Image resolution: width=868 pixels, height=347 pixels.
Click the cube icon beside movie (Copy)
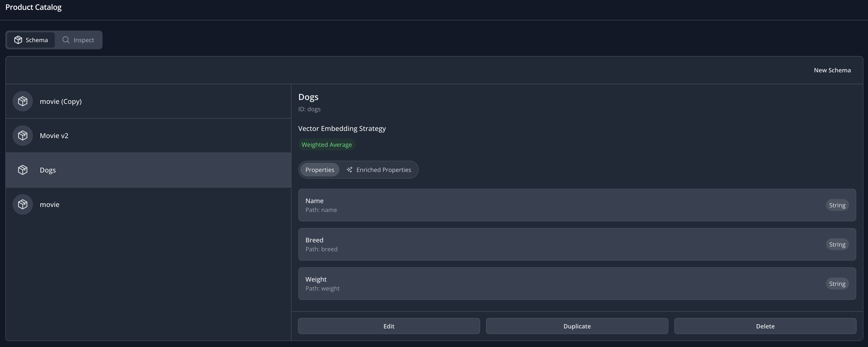click(x=23, y=101)
